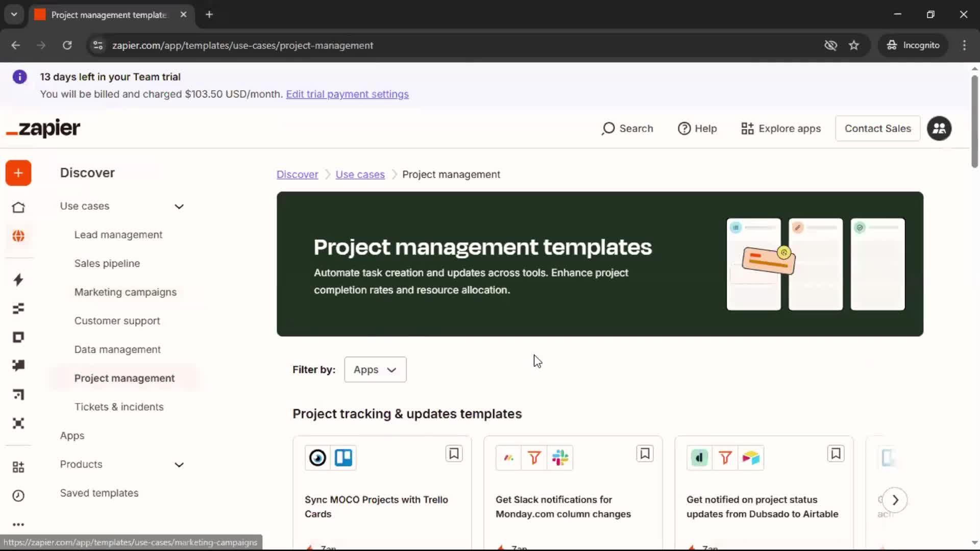This screenshot has height=551, width=980.
Task: Open a new browser tab
Action: 209,14
